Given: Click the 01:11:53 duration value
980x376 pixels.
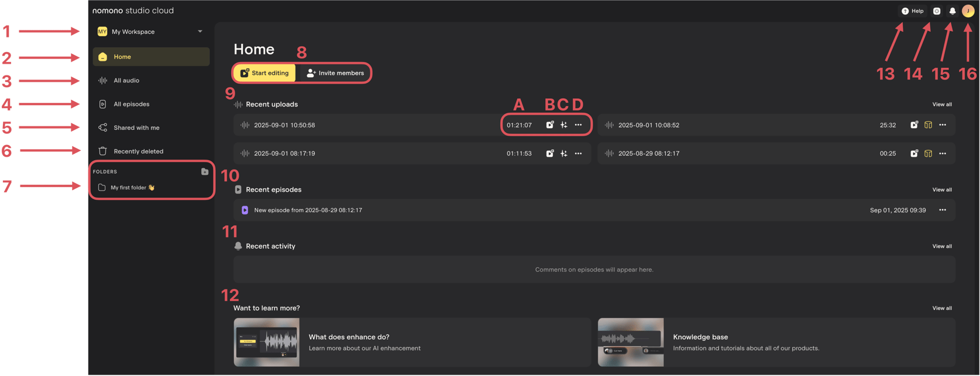Looking at the screenshot, I should pyautogui.click(x=519, y=154).
